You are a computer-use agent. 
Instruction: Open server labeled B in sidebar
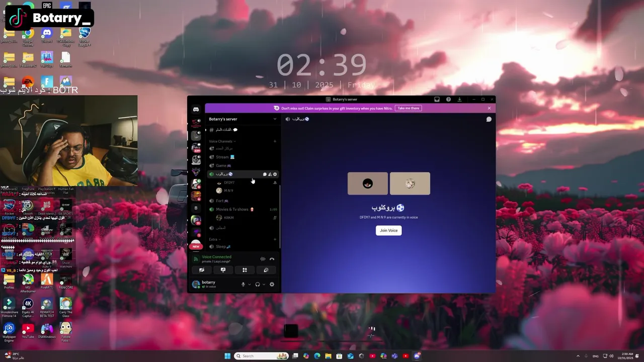[196, 208]
